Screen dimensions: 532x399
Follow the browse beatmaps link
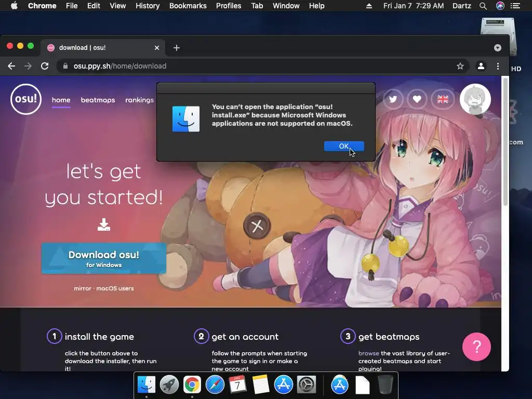coord(368,353)
